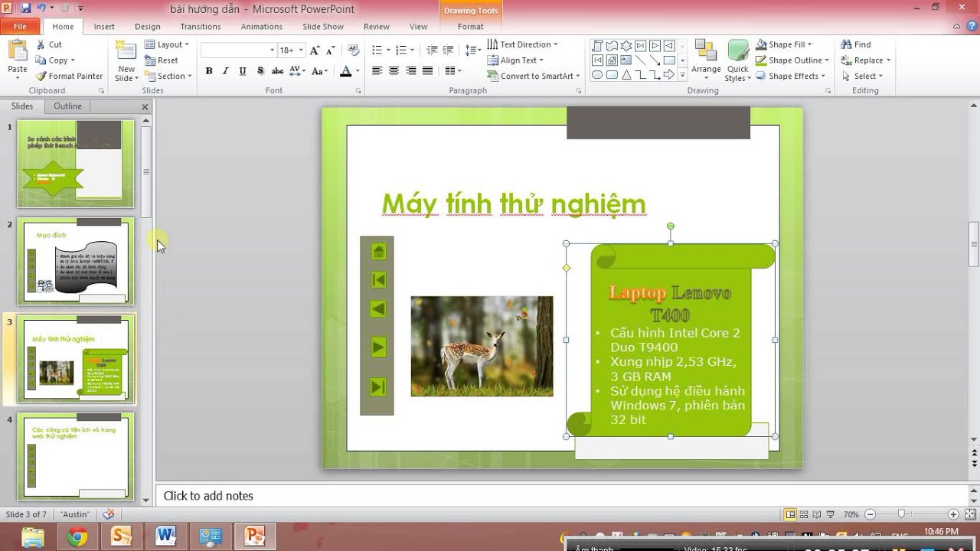The image size is (980, 551).
Task: Increase font size with Grow Font
Action: 315,50
